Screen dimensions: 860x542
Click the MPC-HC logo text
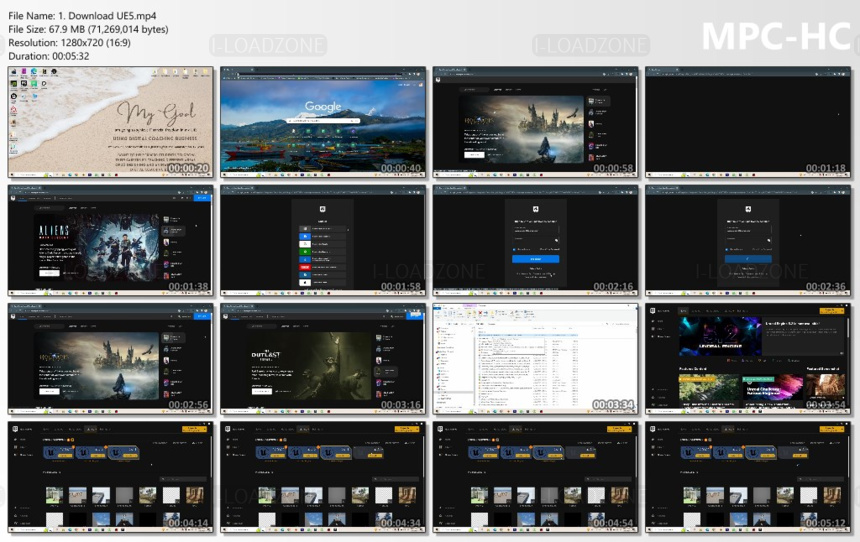coord(776,36)
